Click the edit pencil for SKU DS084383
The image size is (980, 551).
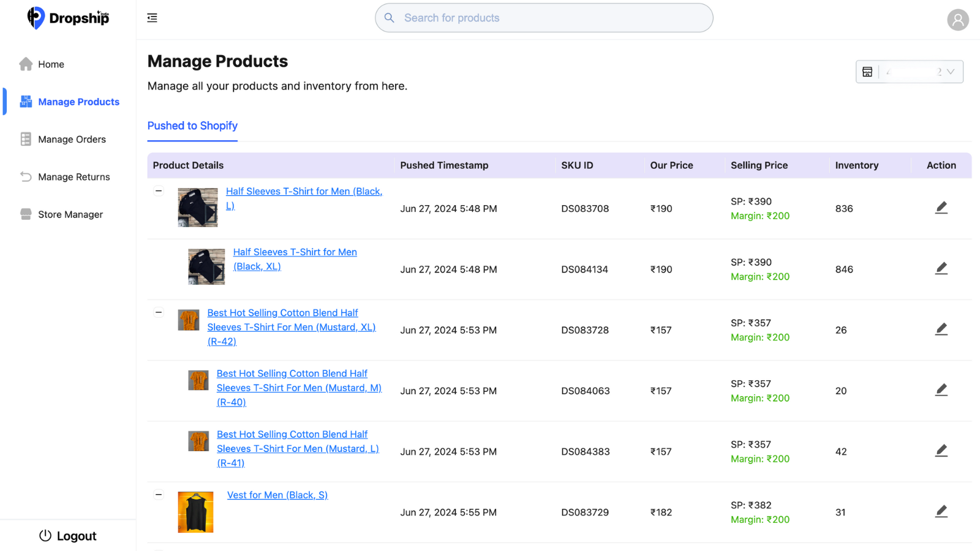941,451
